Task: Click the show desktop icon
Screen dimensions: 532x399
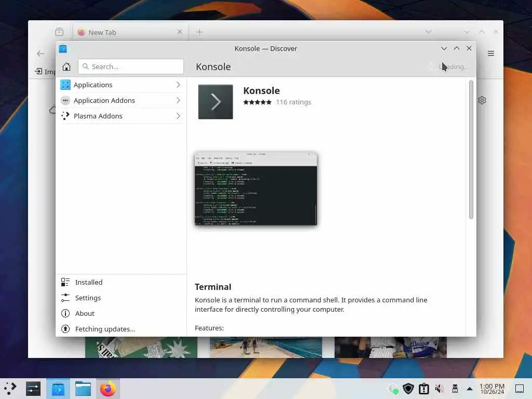Action: (520, 389)
